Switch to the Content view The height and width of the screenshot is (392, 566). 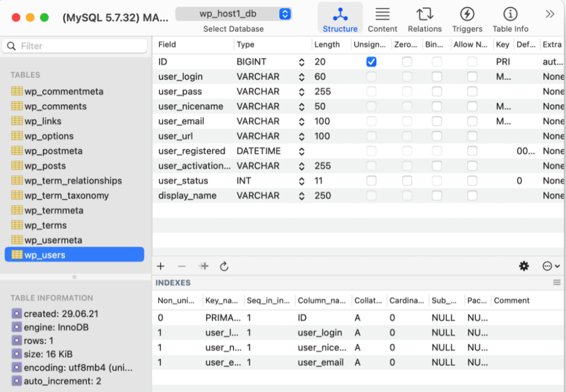pyautogui.click(x=382, y=18)
